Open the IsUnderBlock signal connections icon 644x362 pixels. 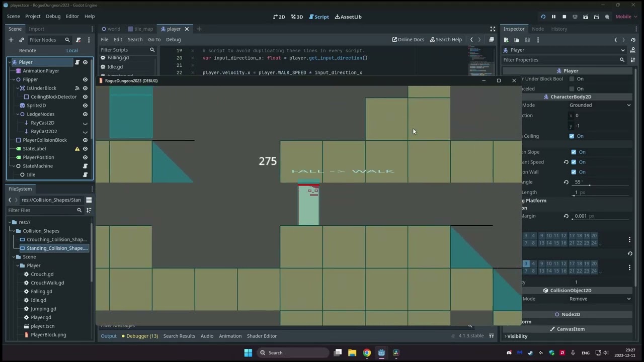(x=77, y=88)
